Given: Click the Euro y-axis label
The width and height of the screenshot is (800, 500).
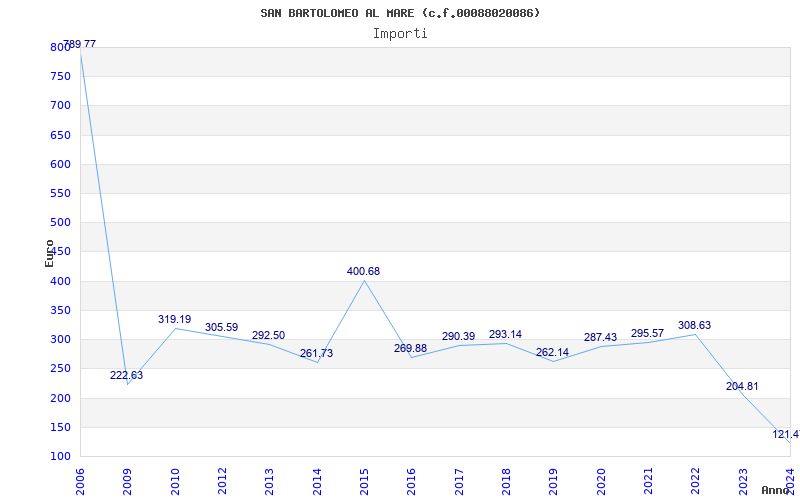Looking at the screenshot, I should [49, 254].
